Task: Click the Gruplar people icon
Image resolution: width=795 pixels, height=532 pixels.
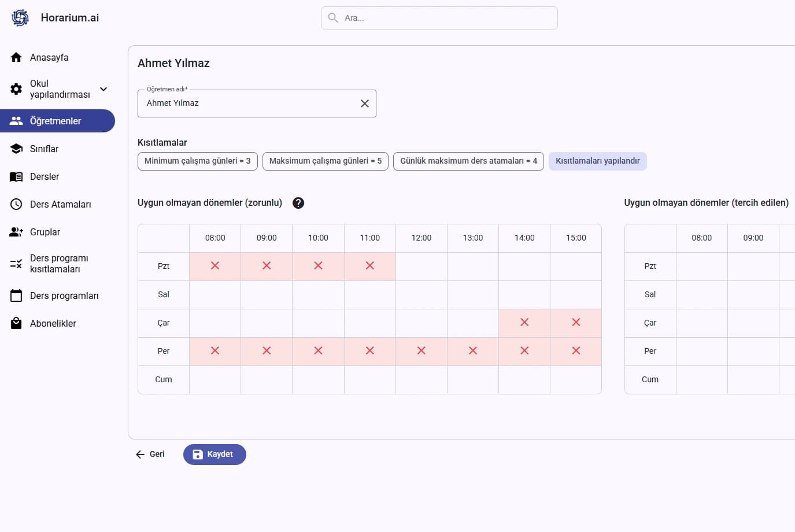Action: 16,232
